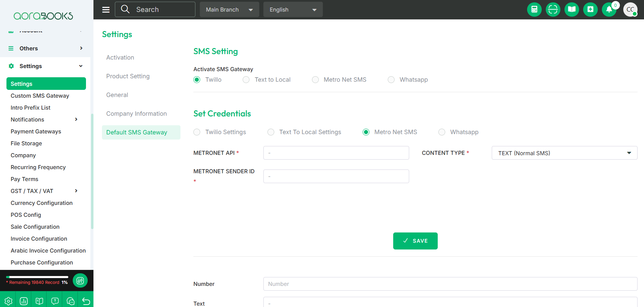
Task: Open the book icon in top bar
Action: 572,10
